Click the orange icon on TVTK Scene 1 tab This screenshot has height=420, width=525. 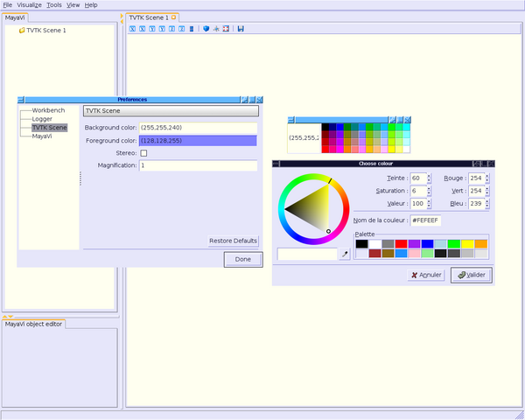point(173,17)
